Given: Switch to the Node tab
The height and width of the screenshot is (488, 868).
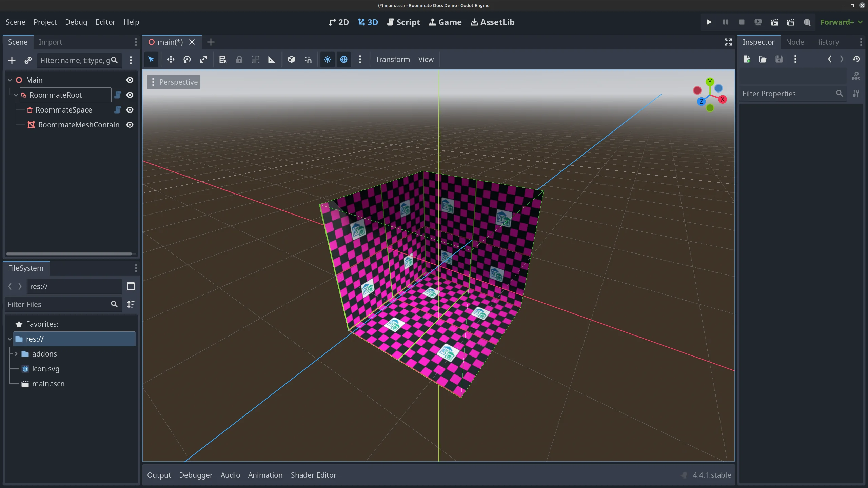Looking at the screenshot, I should tap(795, 42).
